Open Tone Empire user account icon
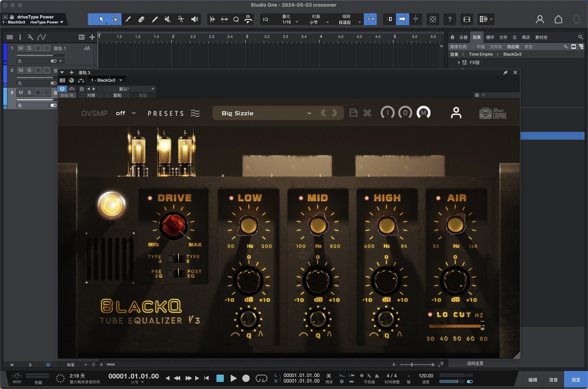The width and height of the screenshot is (588, 389). [x=456, y=113]
